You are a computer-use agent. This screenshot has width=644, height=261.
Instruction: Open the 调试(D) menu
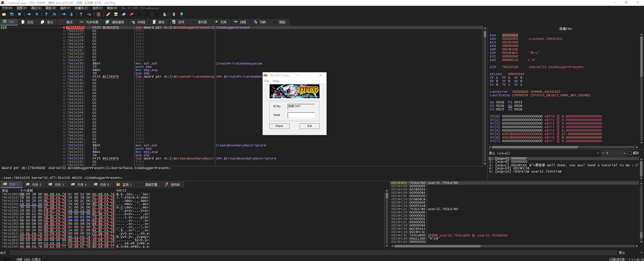click(36, 8)
